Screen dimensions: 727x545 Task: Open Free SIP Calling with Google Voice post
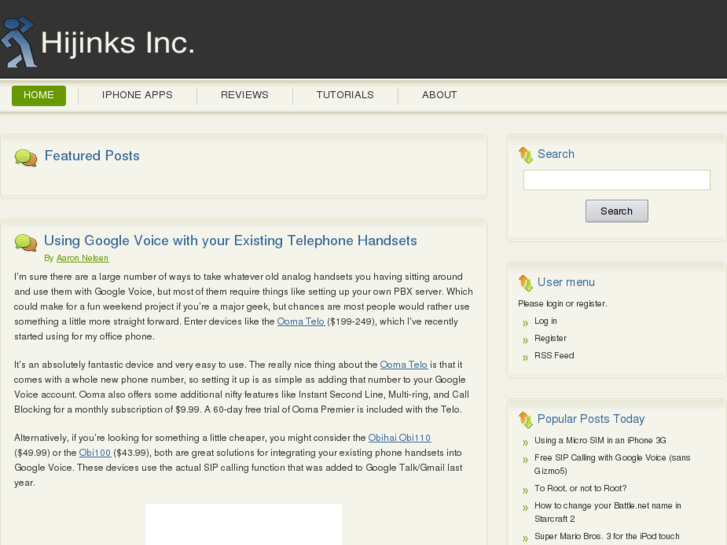612,464
